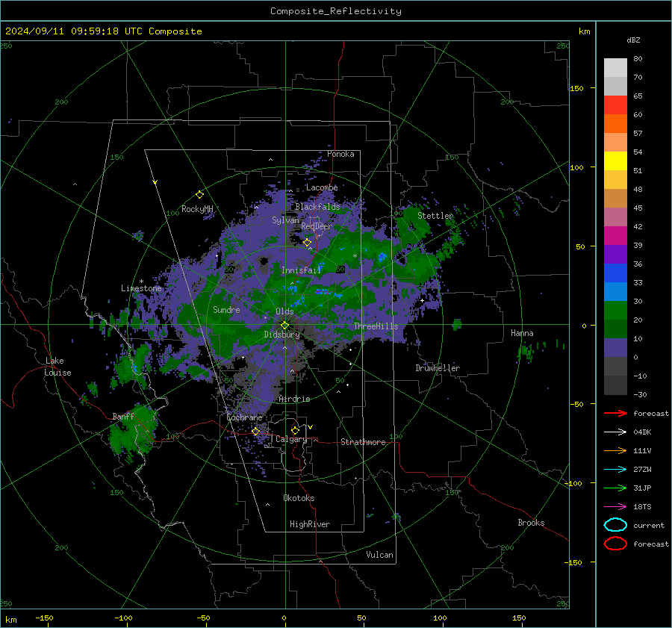672x628 pixels.
Task: Click the orange 111V arrow icon
Action: 615,450
